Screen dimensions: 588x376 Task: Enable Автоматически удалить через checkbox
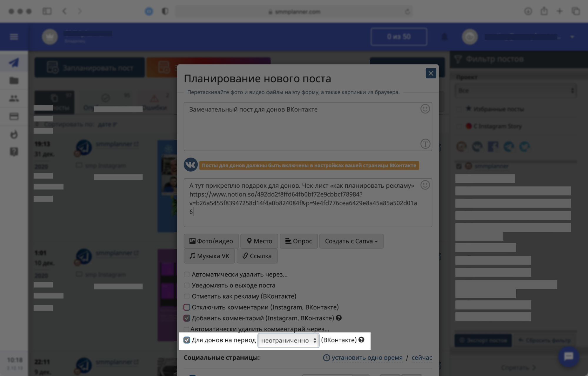click(187, 274)
